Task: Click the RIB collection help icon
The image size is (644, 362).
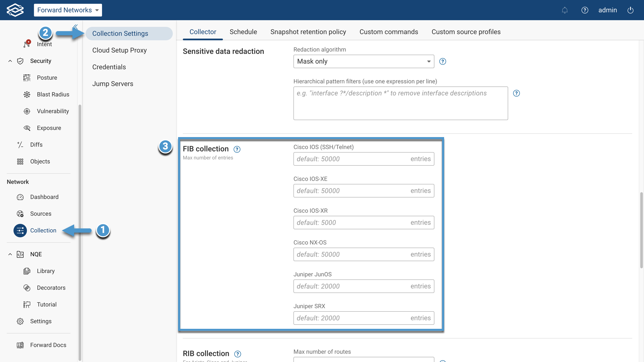Action: pyautogui.click(x=237, y=354)
